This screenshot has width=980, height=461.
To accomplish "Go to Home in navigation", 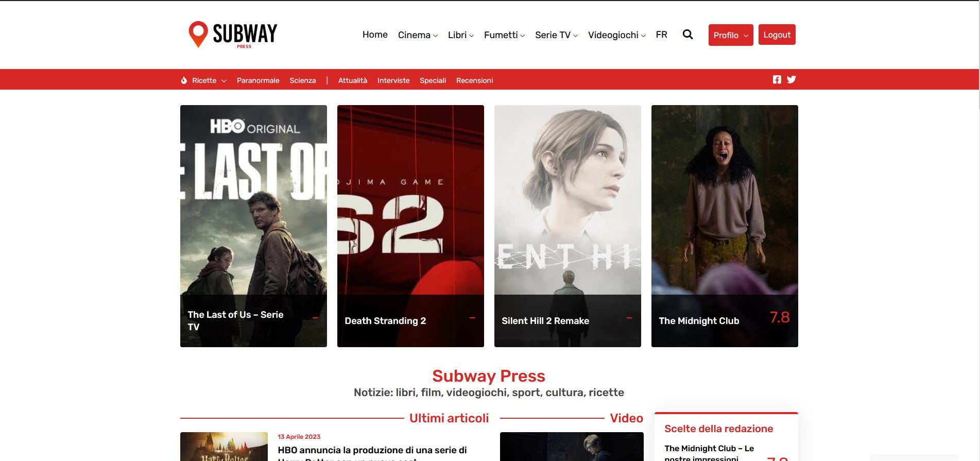I will (x=375, y=35).
